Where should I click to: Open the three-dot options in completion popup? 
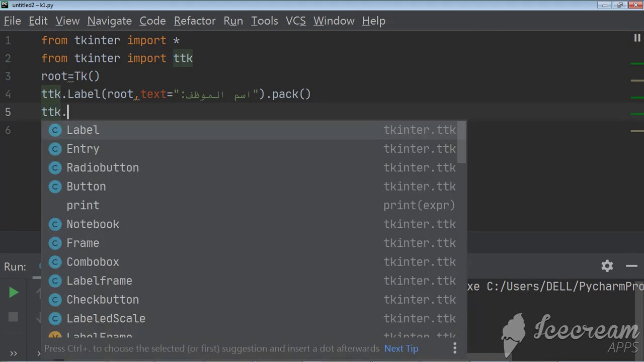(455, 348)
